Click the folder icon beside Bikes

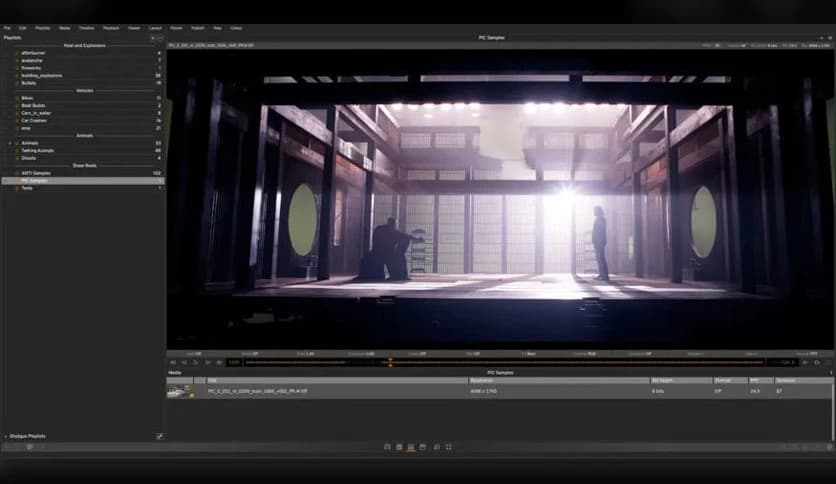[x=17, y=98]
